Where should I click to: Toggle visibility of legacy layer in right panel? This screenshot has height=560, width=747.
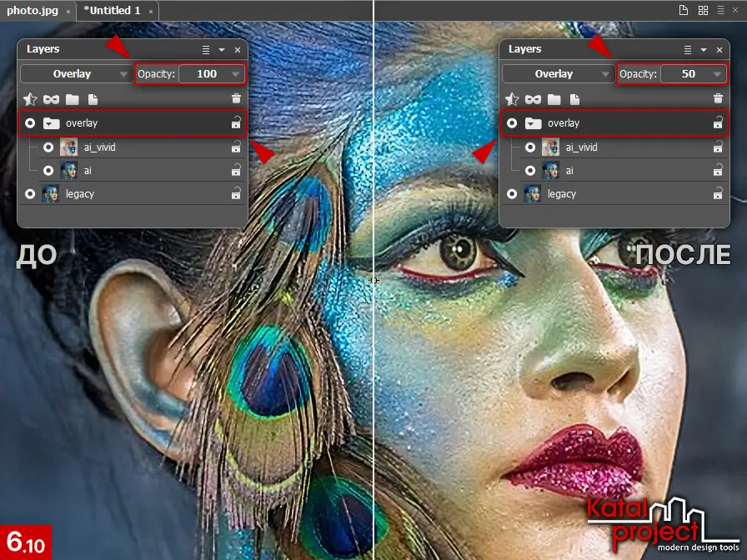[512, 194]
